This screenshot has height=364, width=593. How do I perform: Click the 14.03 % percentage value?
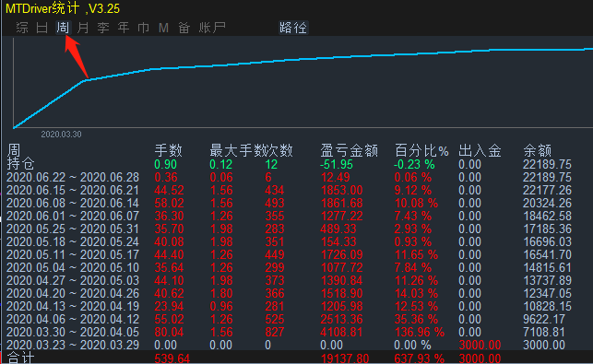point(416,293)
